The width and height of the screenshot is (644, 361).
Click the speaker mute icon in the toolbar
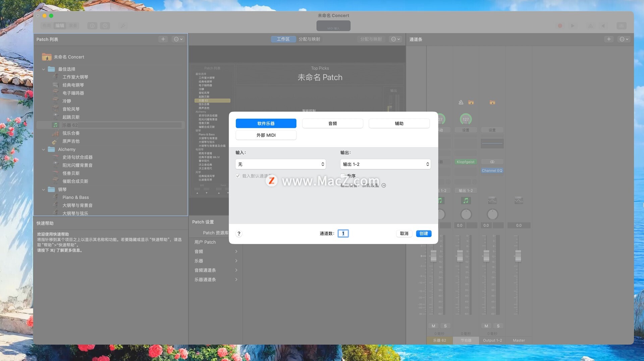603,26
